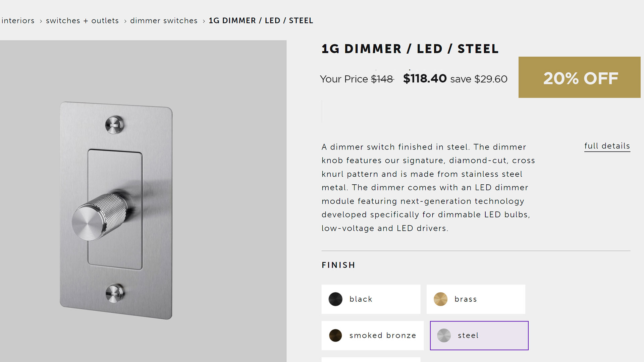Screen dimensions: 644x362
Task: Click the bottom screw on the steel plate
Action: [x=115, y=293]
